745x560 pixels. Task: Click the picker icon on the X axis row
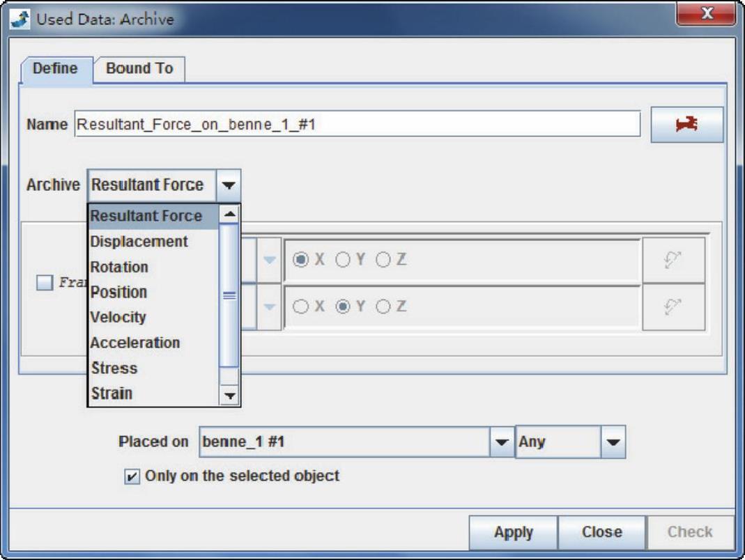673,260
